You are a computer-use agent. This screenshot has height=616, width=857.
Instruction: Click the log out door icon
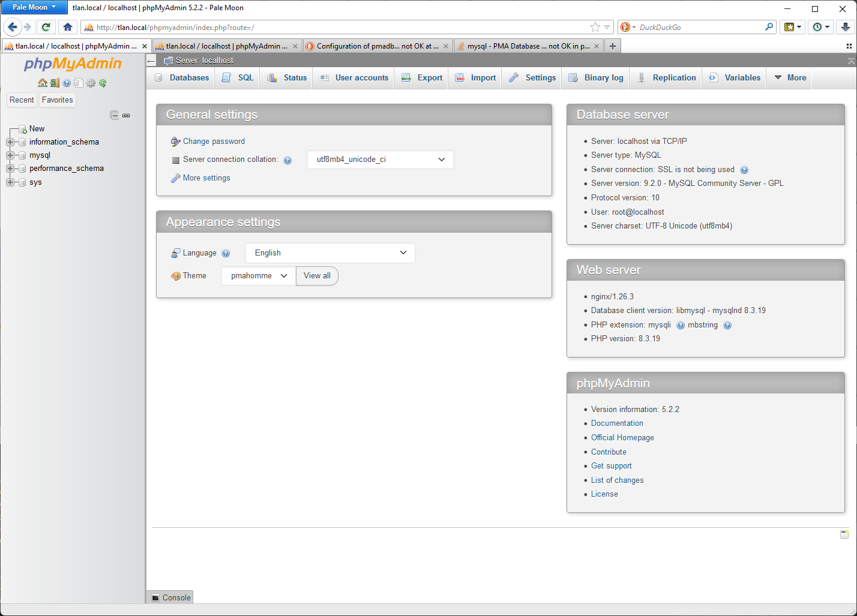(x=55, y=83)
